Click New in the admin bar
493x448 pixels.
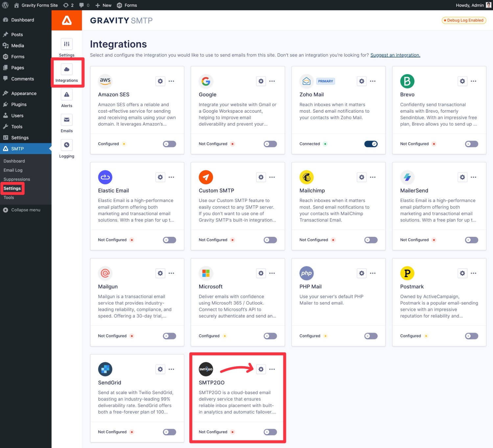103,5
